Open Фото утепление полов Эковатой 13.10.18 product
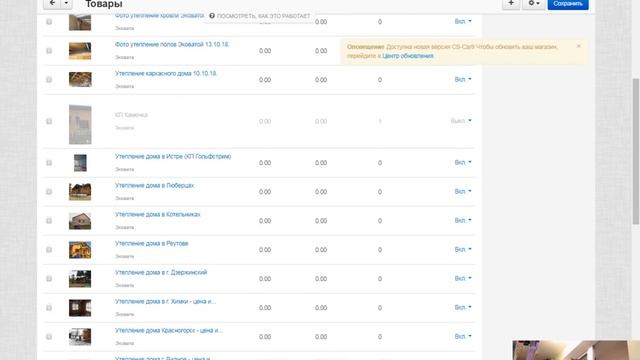The width and height of the screenshot is (640, 360). [172, 44]
